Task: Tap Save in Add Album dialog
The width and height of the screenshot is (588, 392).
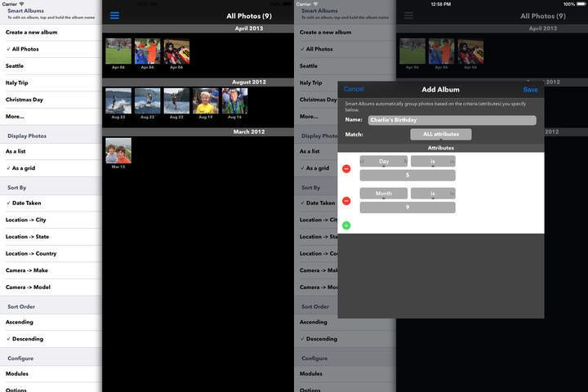Action: coord(530,89)
